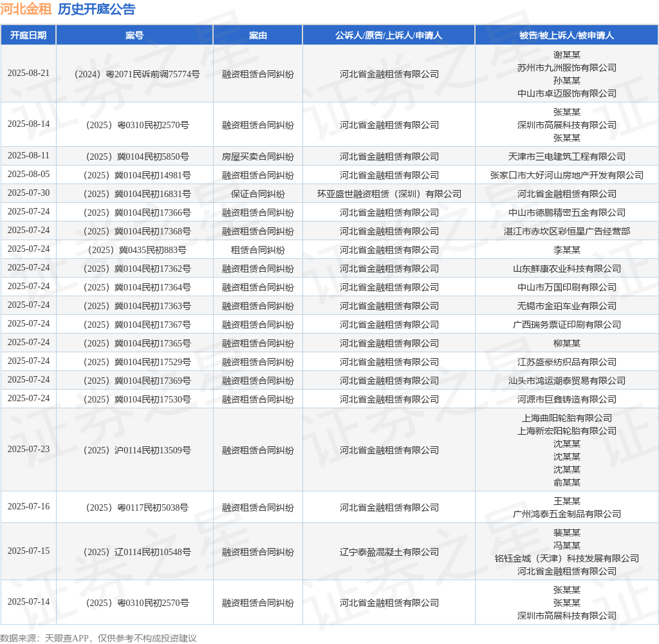Click the date 2025-08-21

(28, 73)
